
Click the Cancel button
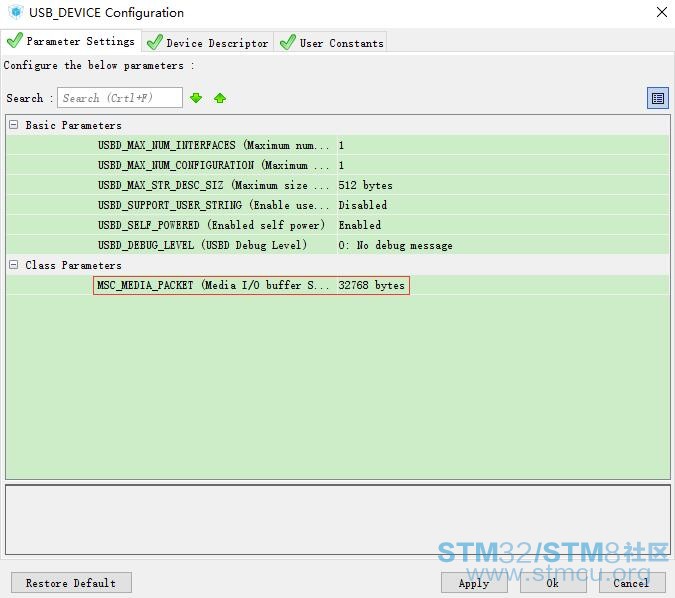tap(632, 583)
